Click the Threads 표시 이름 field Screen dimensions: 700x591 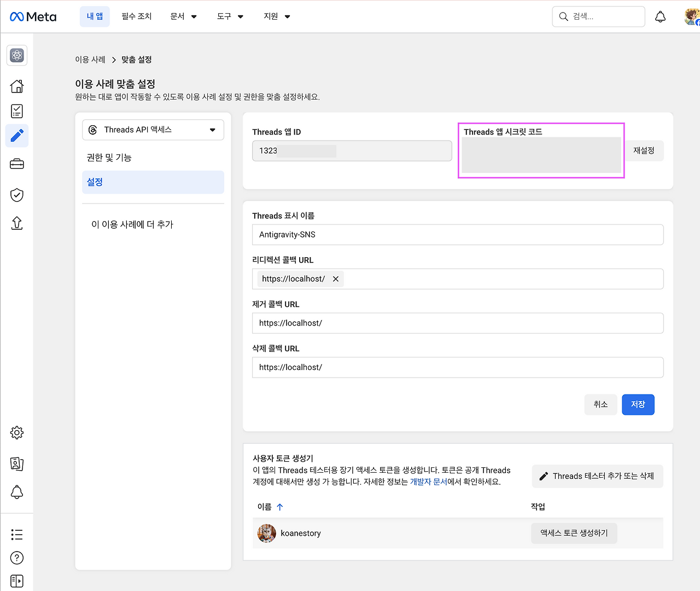(x=458, y=235)
